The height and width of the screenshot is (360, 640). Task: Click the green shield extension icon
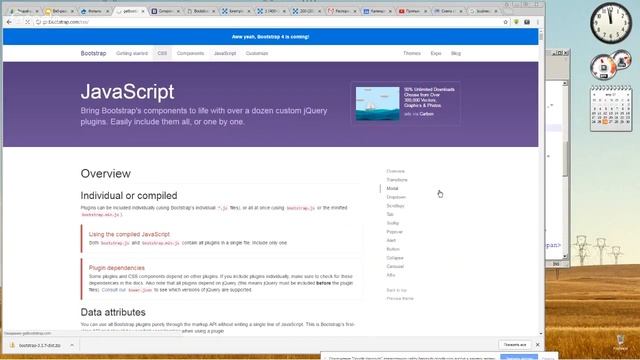pos(516,22)
